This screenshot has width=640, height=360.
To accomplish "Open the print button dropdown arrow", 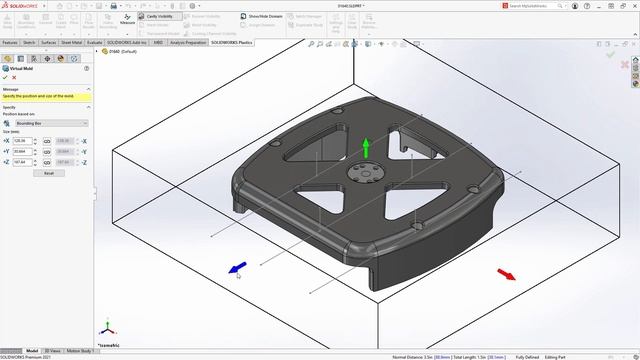I will [121, 6].
